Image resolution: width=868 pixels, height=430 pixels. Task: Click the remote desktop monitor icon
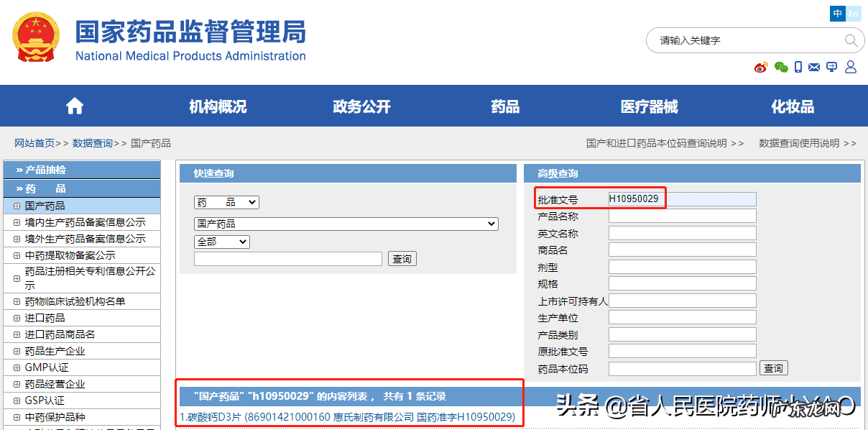click(x=831, y=67)
